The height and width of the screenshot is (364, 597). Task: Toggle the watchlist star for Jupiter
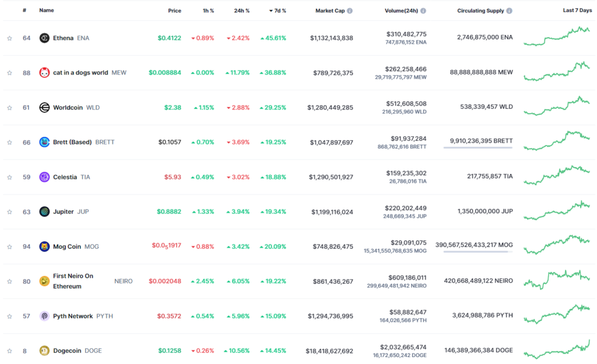(x=9, y=211)
